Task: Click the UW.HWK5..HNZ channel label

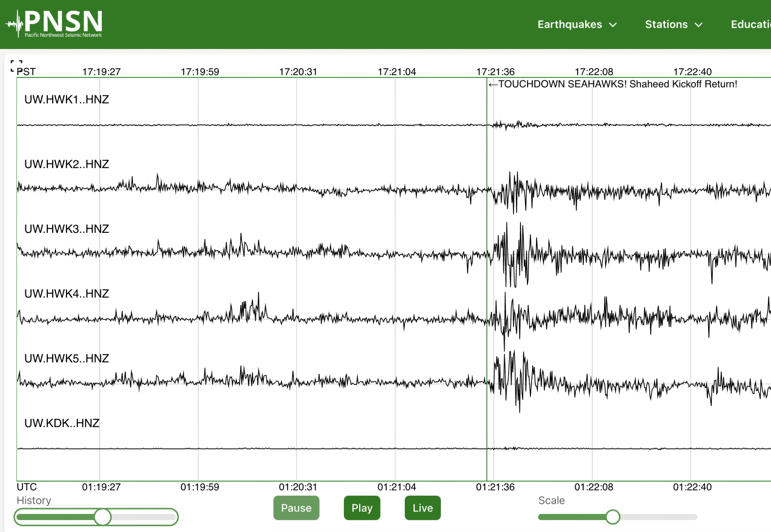Action: [x=67, y=359]
